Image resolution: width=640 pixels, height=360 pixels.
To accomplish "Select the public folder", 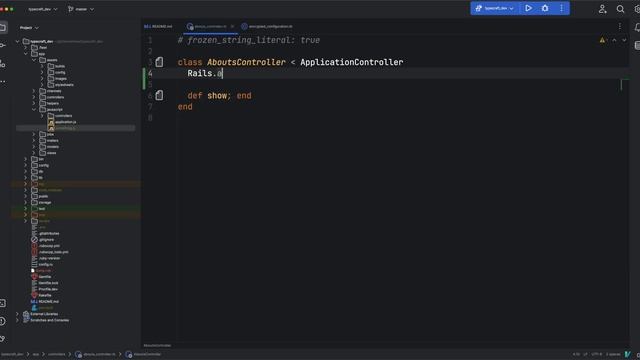I will point(43,196).
